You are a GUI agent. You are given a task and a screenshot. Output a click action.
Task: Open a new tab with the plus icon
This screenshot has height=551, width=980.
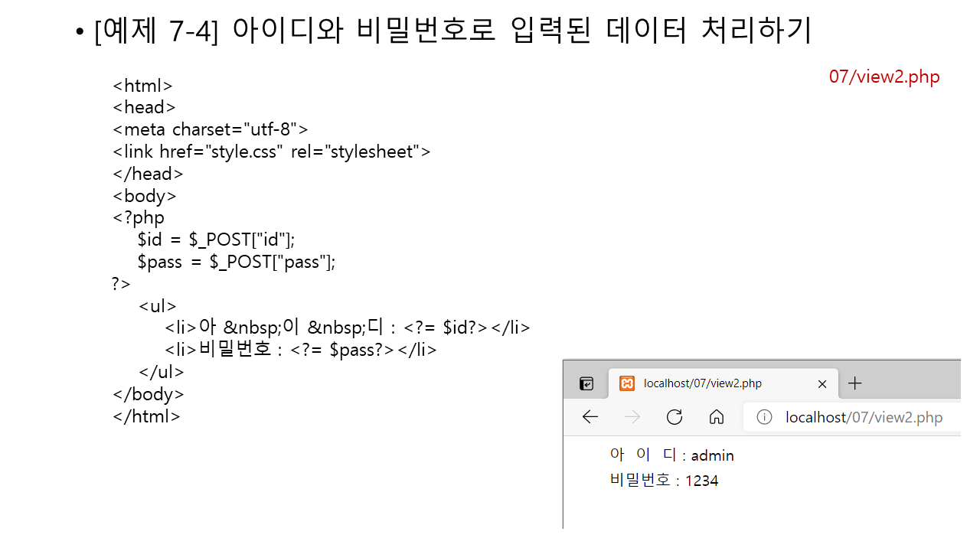[x=855, y=383]
